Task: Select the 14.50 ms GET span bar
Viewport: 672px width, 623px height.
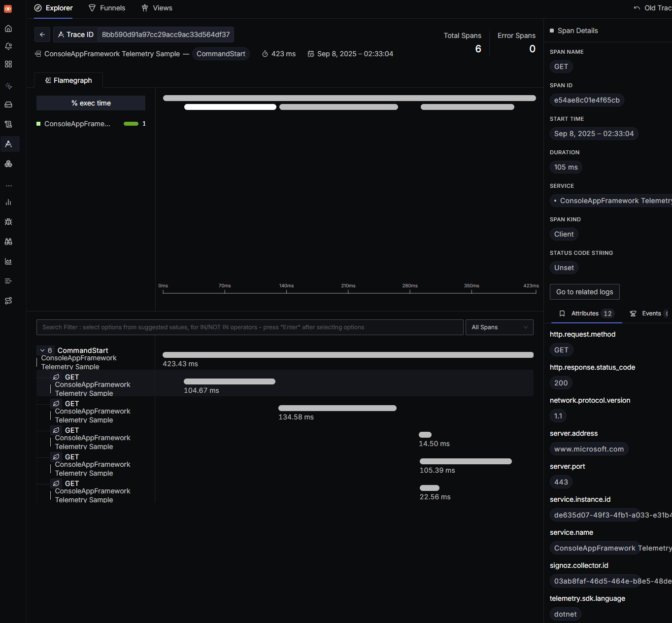Action: (425, 435)
